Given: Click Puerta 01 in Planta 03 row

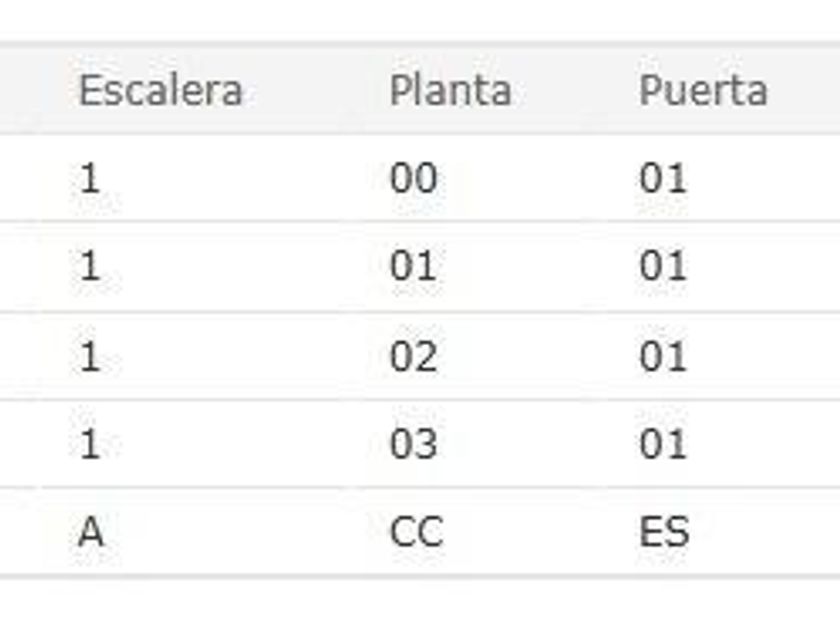Looking at the screenshot, I should pos(663,444).
